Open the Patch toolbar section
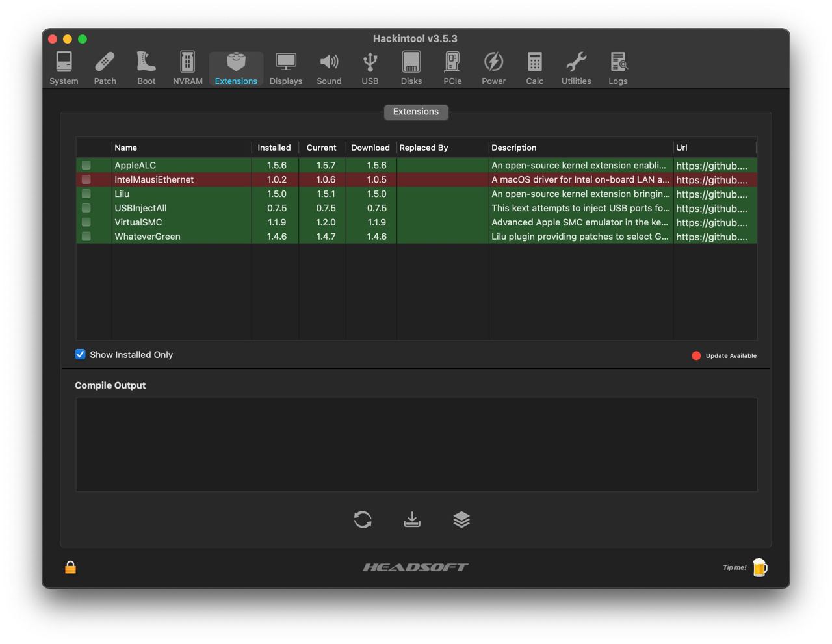 (x=105, y=68)
